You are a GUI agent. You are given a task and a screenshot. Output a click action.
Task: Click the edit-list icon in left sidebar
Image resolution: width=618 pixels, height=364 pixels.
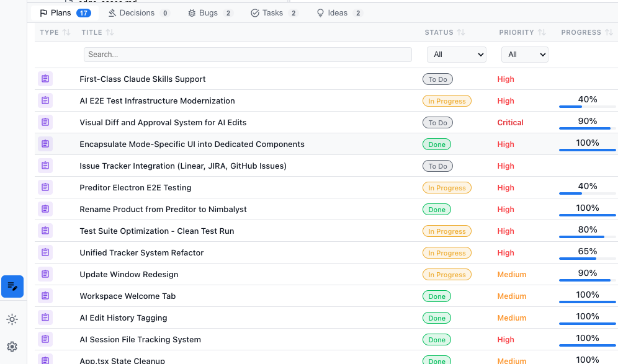coord(12,286)
